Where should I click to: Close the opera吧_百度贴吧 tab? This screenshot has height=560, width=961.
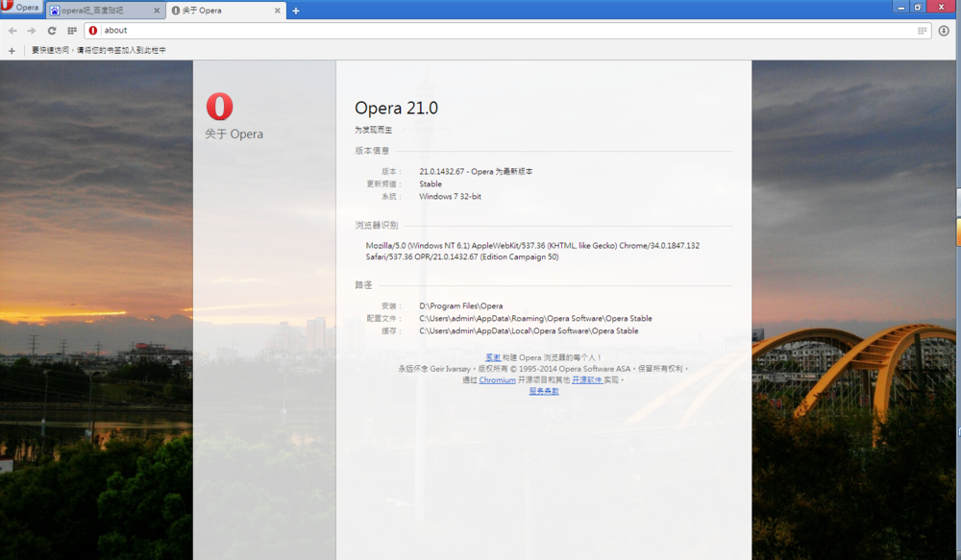(157, 11)
